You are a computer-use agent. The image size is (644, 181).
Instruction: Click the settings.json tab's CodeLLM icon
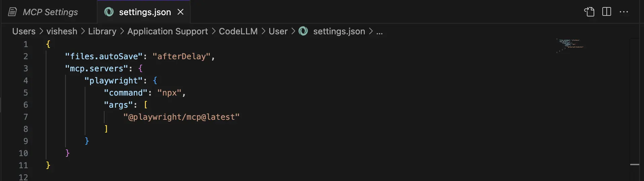click(109, 12)
